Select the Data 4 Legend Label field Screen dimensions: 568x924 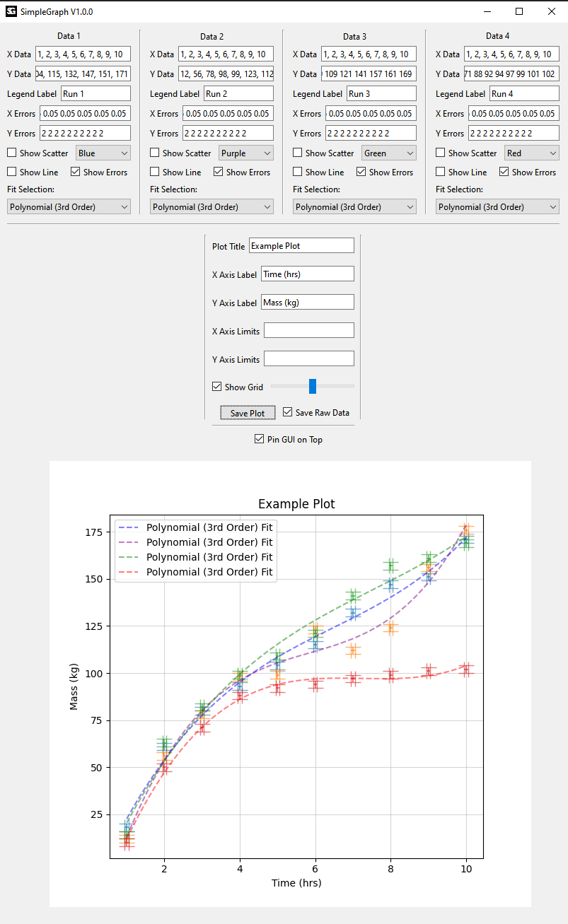tap(523, 93)
